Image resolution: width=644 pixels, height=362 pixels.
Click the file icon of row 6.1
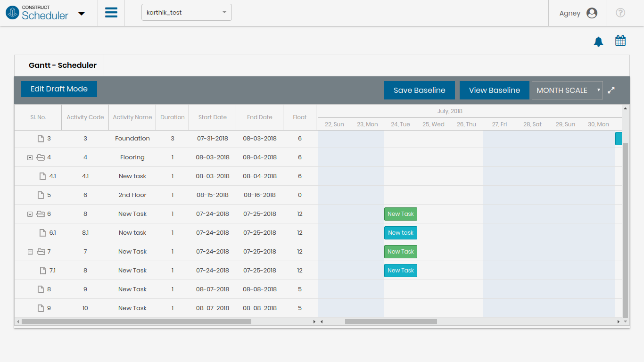tap(42, 233)
